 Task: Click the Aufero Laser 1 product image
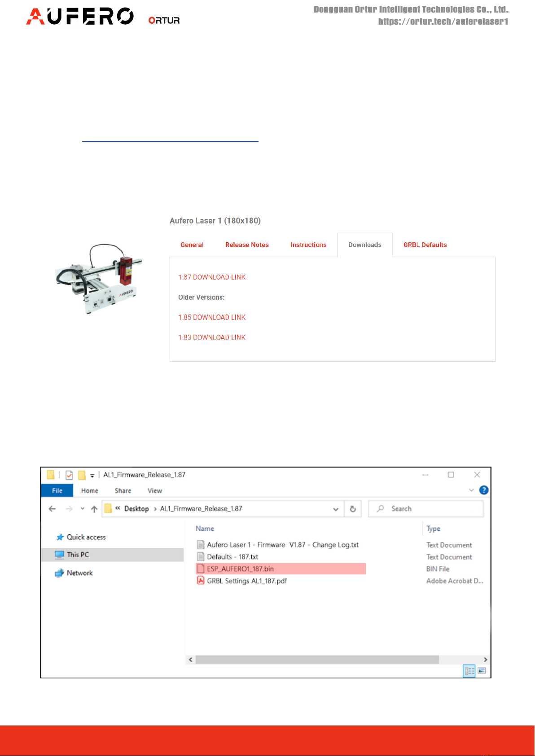pos(99,279)
